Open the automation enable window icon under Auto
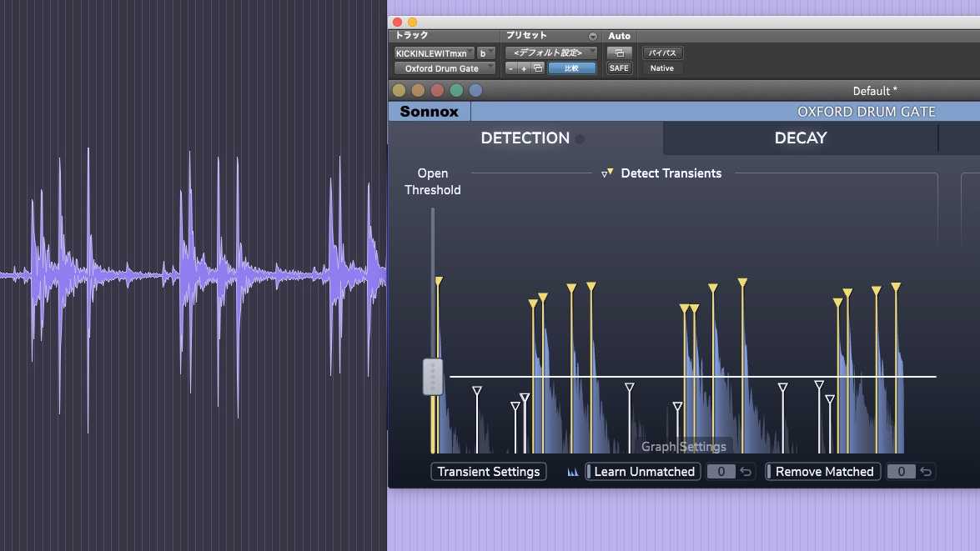 (x=620, y=53)
